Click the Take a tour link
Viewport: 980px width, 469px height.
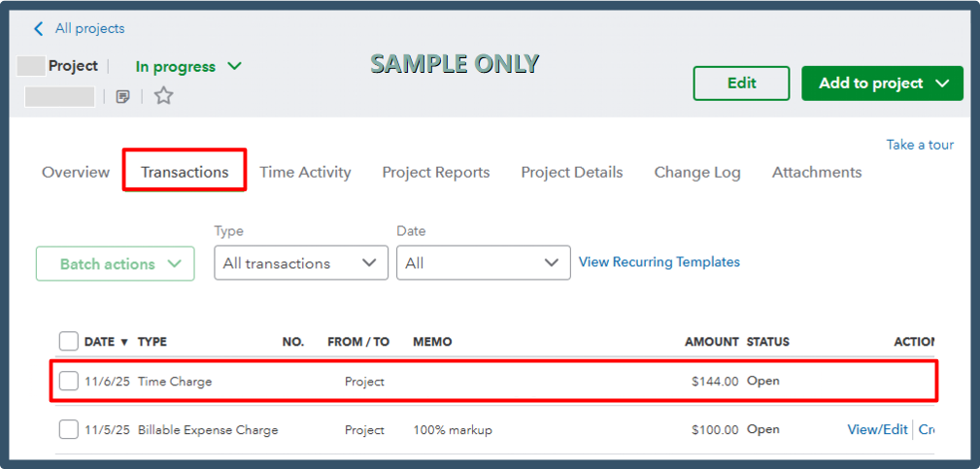(920, 145)
